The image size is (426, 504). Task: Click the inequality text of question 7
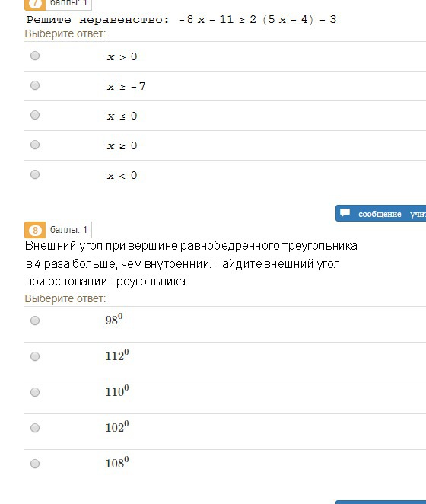(x=181, y=20)
